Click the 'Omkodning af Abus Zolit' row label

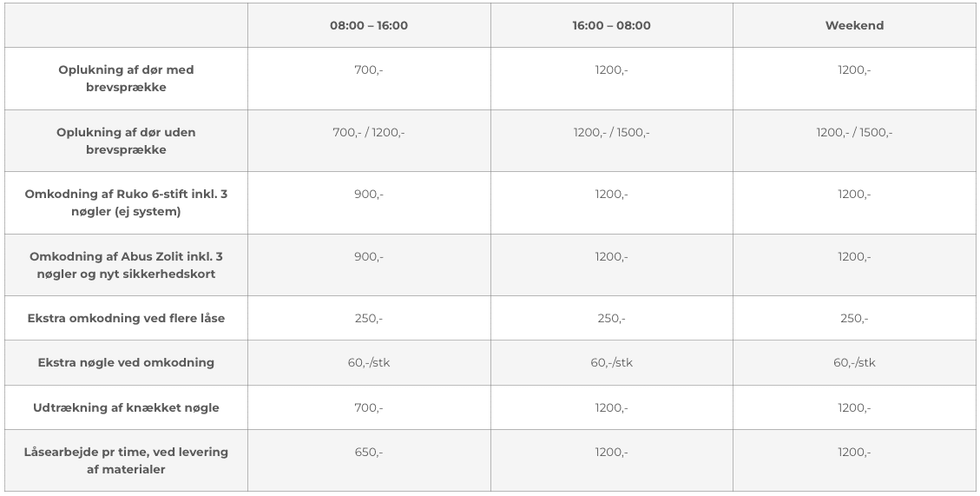coord(126,265)
